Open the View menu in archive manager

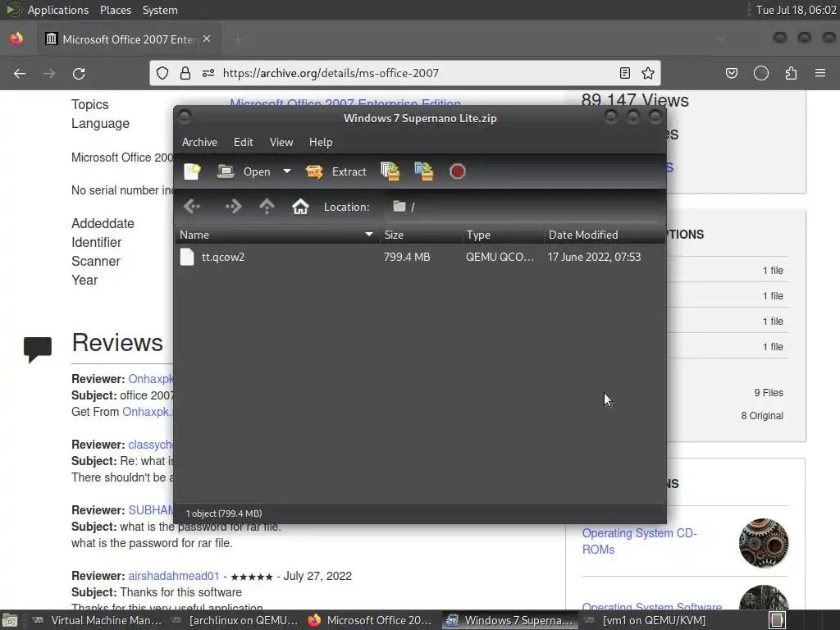pyautogui.click(x=281, y=142)
